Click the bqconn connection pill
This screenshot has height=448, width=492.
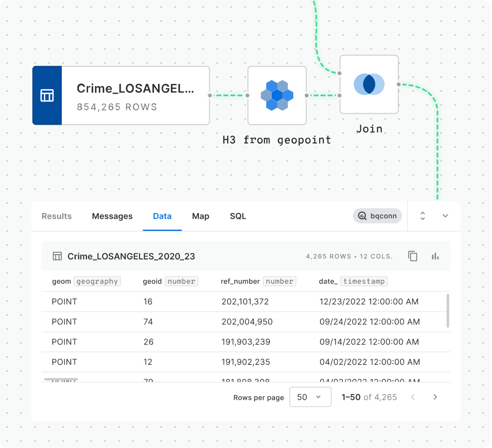(x=377, y=216)
